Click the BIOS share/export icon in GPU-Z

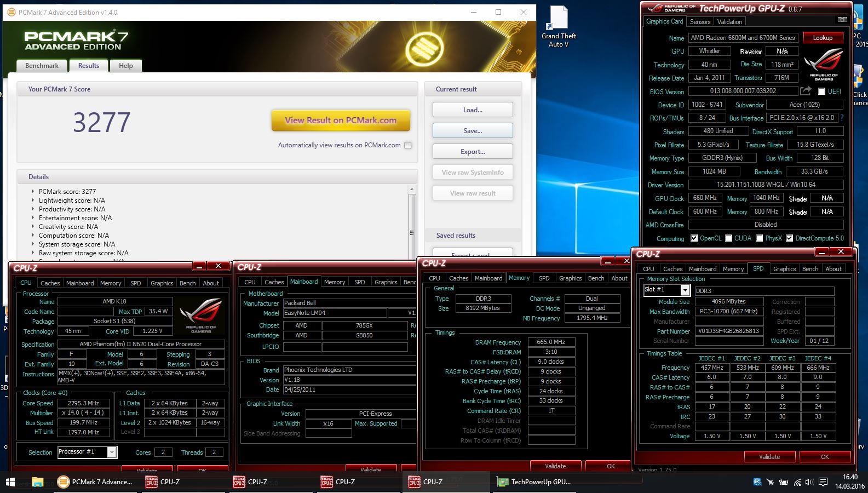point(806,91)
